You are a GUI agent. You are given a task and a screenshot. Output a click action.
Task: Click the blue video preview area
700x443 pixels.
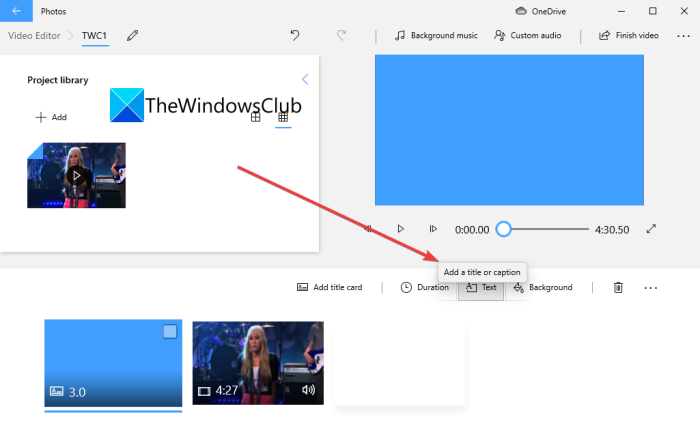click(509, 130)
